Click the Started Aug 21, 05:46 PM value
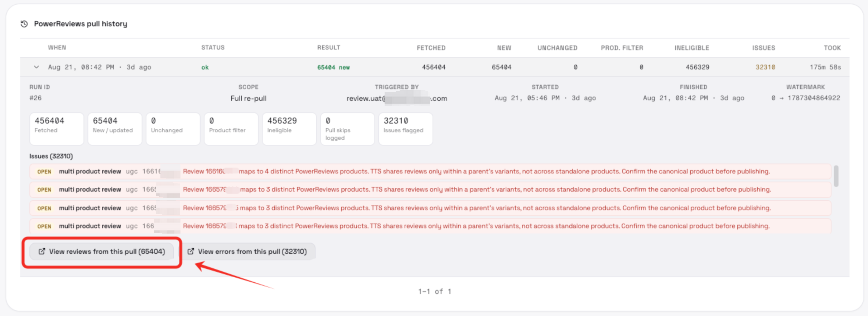The image size is (868, 316). coord(545,98)
